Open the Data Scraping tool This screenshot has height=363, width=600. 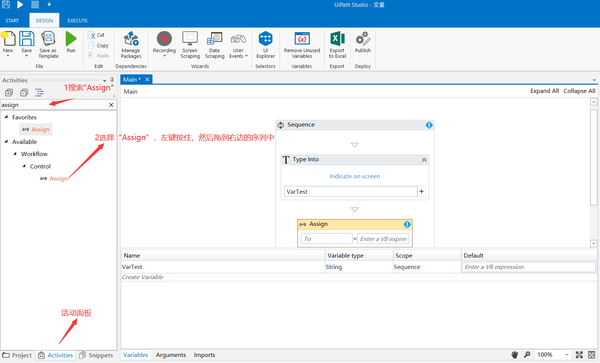click(x=214, y=44)
